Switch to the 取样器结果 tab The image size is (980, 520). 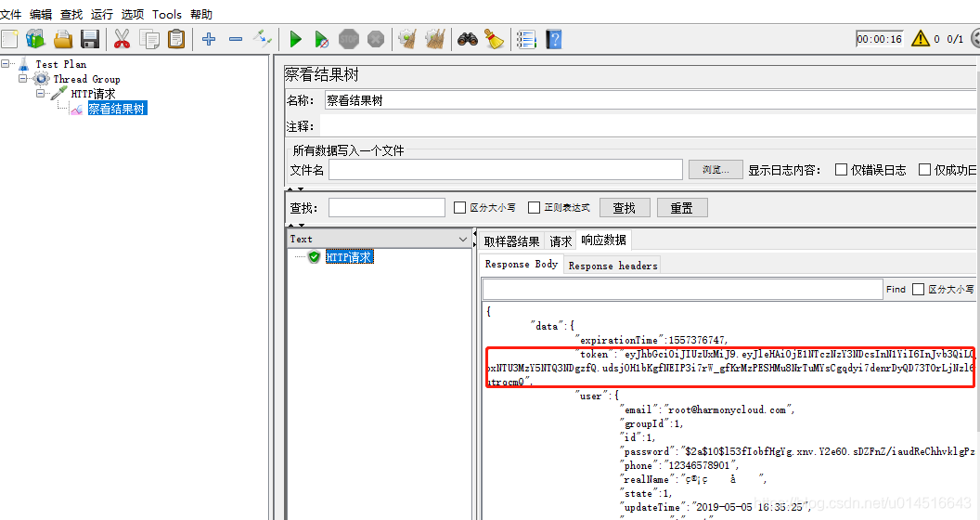[x=512, y=241]
